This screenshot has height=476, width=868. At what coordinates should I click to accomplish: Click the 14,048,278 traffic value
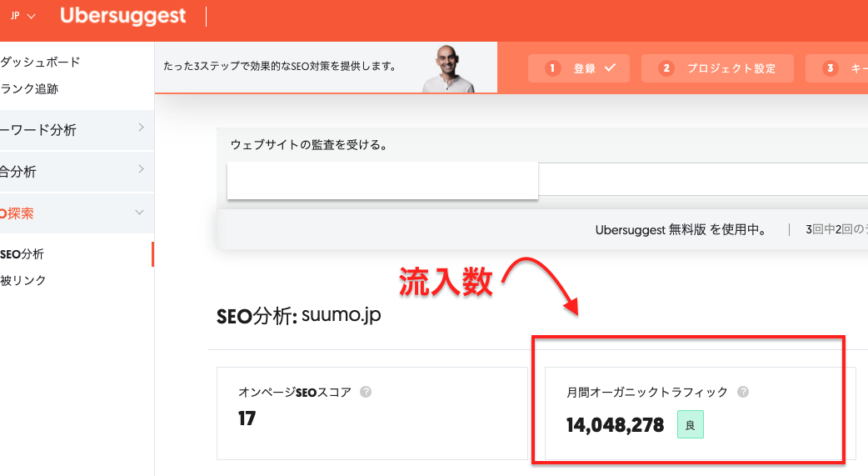coord(615,425)
